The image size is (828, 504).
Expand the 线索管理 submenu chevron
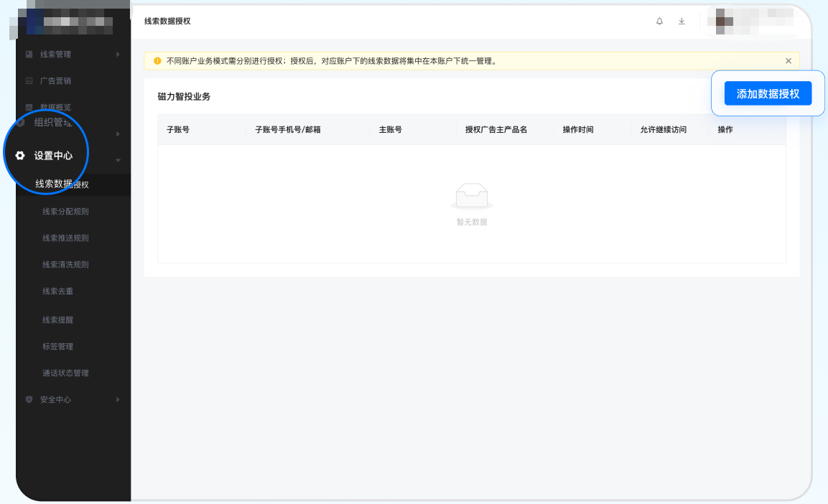(x=118, y=54)
